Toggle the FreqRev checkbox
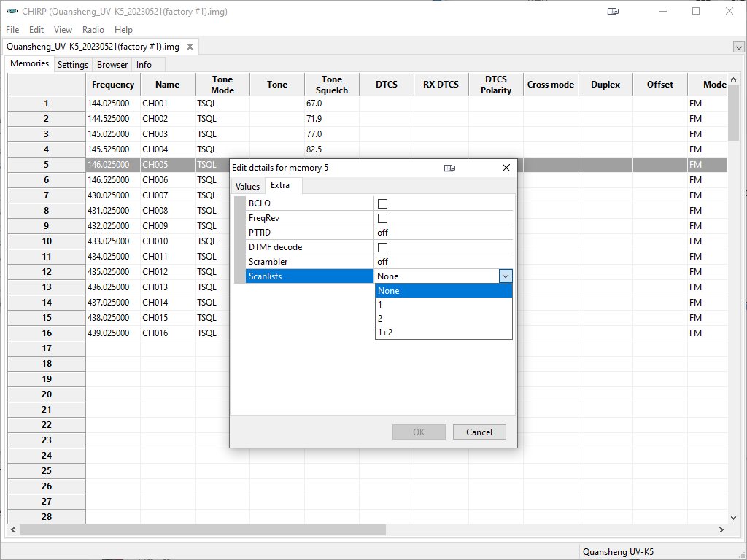 click(382, 218)
